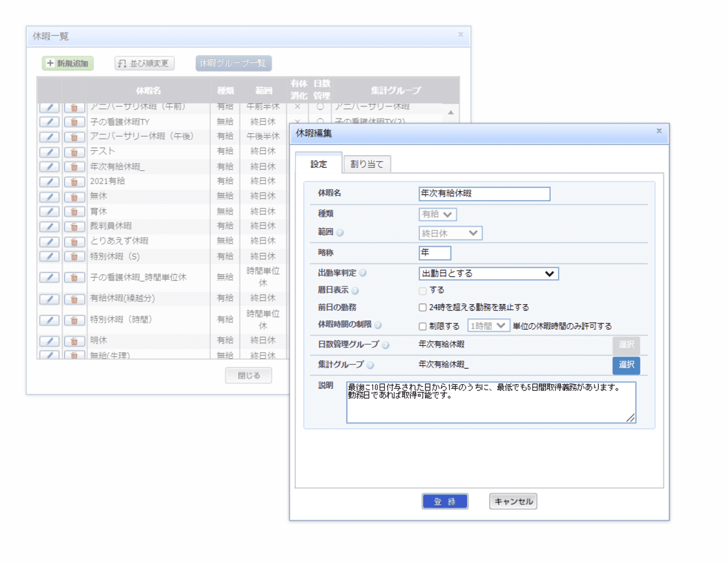The image size is (728, 563).
Task: Edit the 特別休暇（S） vacation entry
Action: pos(49,256)
